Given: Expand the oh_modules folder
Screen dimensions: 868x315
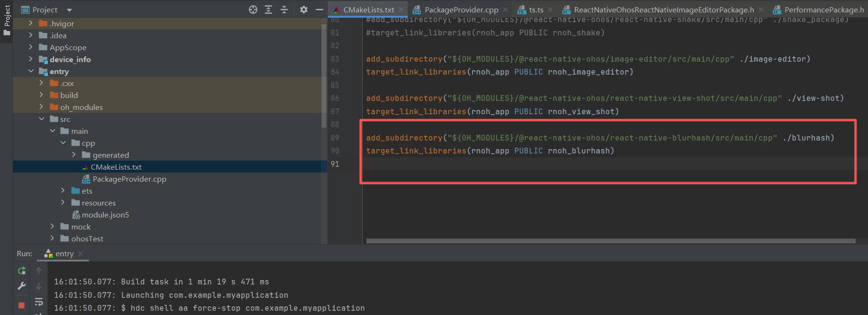Looking at the screenshot, I should (41, 107).
